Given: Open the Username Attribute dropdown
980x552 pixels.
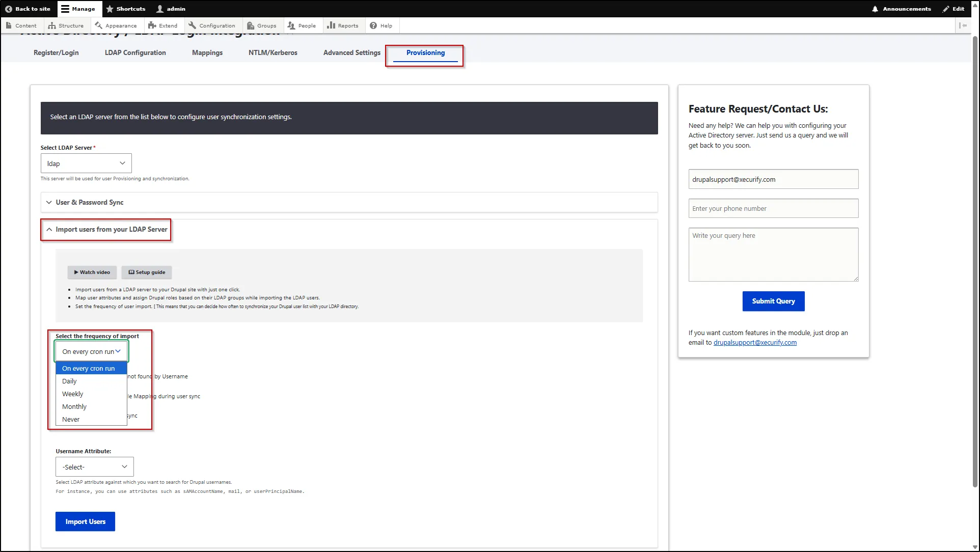Looking at the screenshot, I should pos(94,466).
